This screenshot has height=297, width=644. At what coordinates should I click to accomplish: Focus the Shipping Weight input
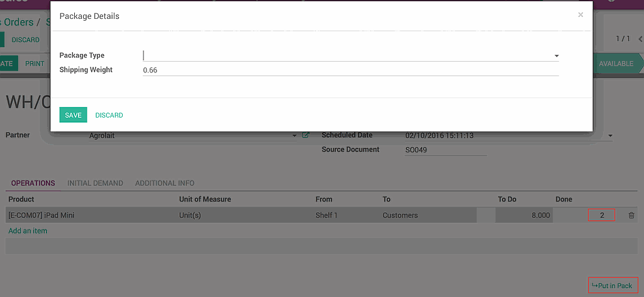tap(346, 70)
